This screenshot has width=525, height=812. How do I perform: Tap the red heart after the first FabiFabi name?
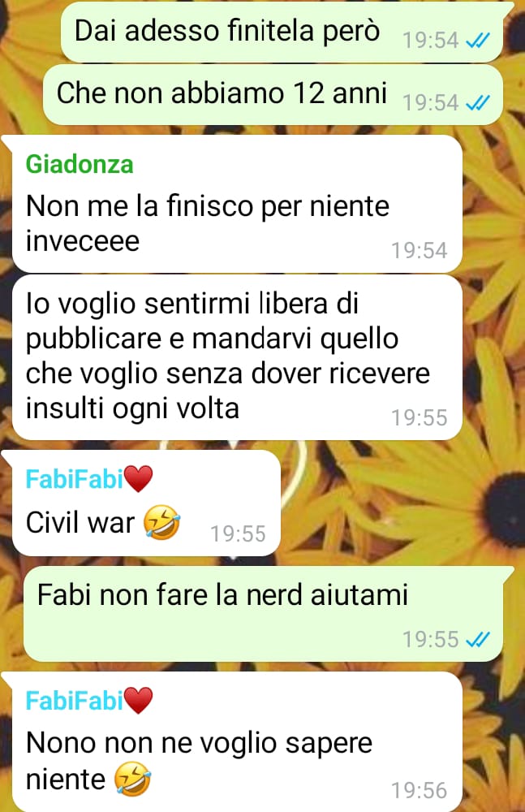138,478
